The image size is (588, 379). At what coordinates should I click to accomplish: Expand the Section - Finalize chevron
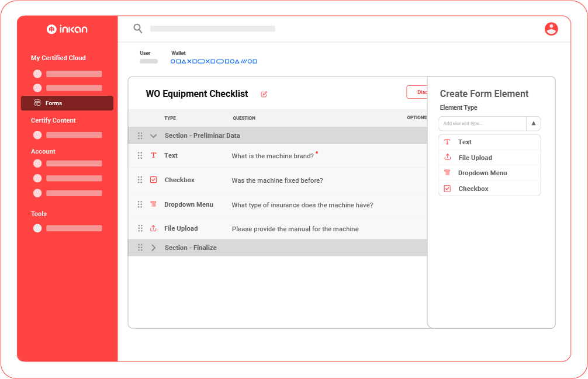pyautogui.click(x=153, y=248)
